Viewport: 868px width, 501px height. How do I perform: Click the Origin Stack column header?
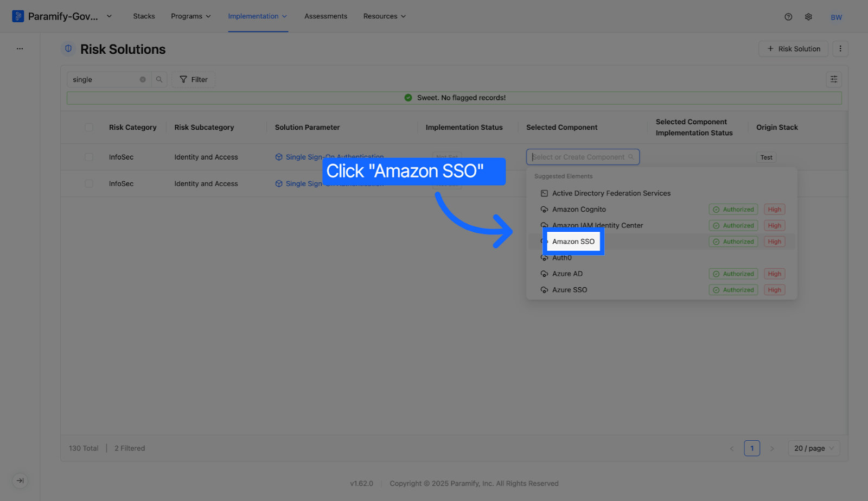point(777,128)
